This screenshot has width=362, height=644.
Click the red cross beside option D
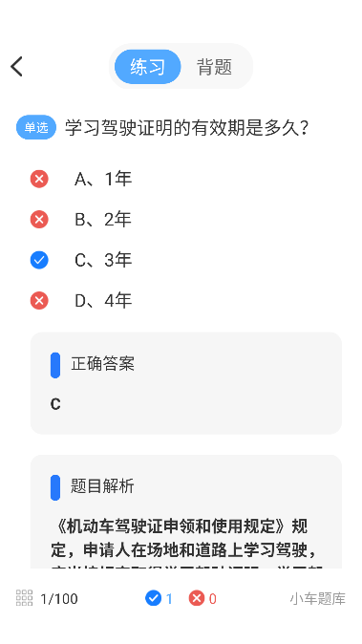click(x=39, y=301)
